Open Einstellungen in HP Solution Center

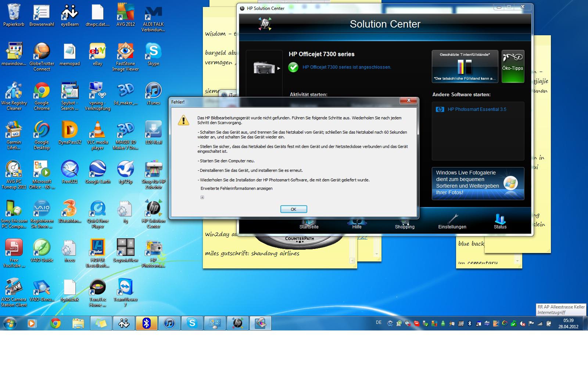coord(452,222)
